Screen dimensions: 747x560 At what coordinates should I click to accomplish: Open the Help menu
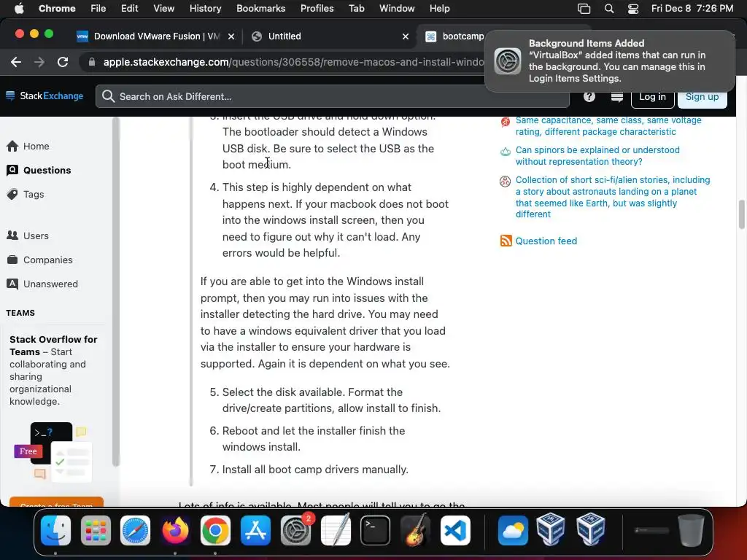click(x=439, y=8)
